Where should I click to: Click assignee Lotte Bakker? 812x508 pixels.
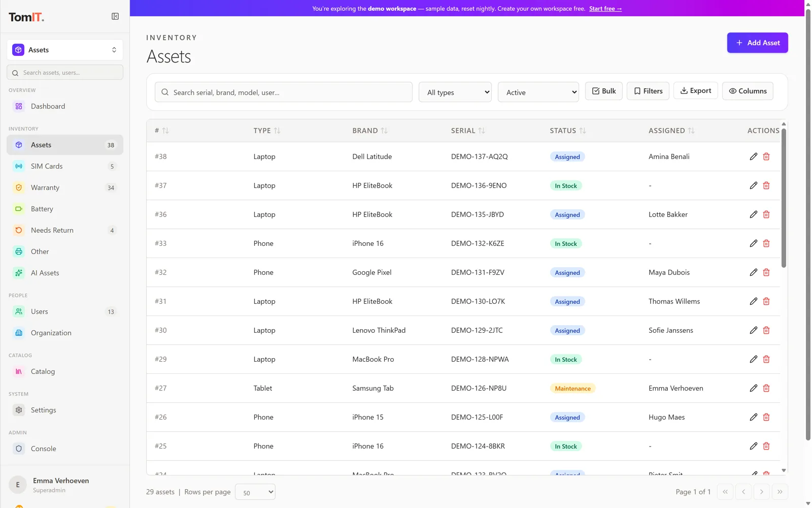tap(668, 214)
